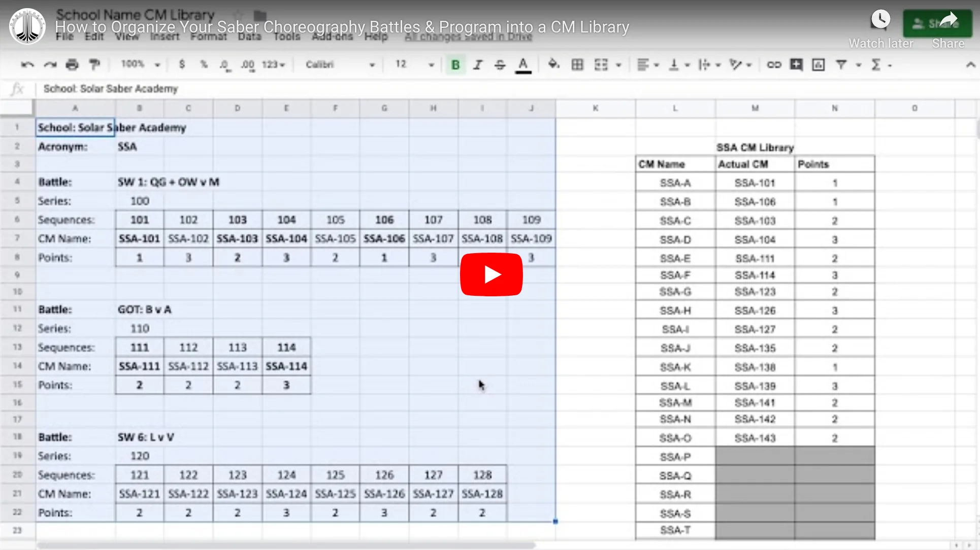Select column K header
This screenshot has height=550, width=980.
(x=595, y=108)
